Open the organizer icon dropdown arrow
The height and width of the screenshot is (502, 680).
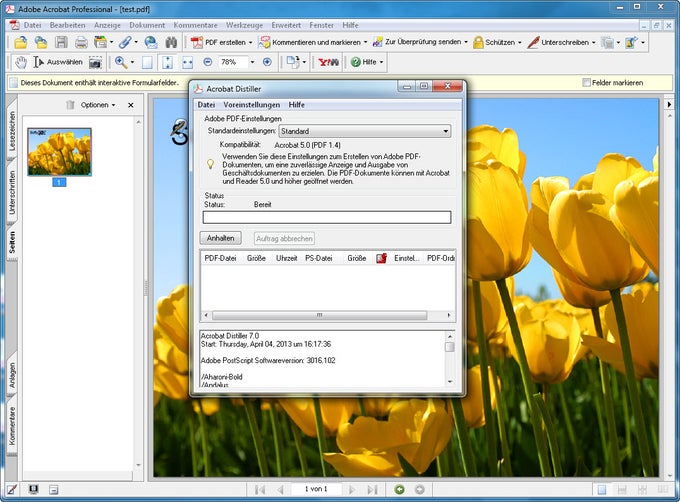click(111, 42)
